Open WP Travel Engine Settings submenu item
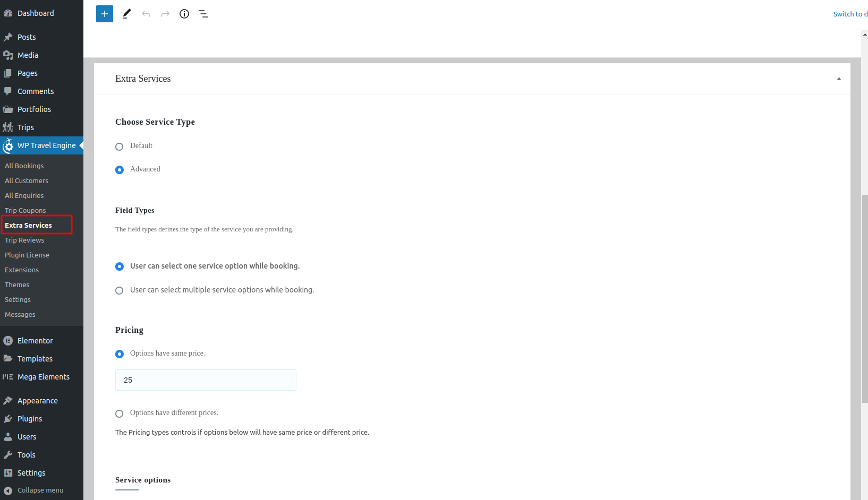868x500 pixels. tap(18, 300)
